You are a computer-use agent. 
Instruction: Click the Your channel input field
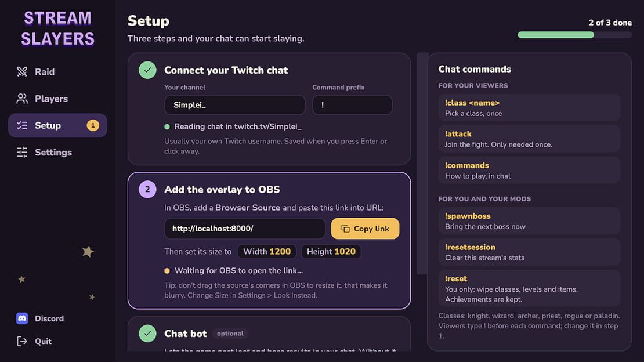(x=235, y=105)
